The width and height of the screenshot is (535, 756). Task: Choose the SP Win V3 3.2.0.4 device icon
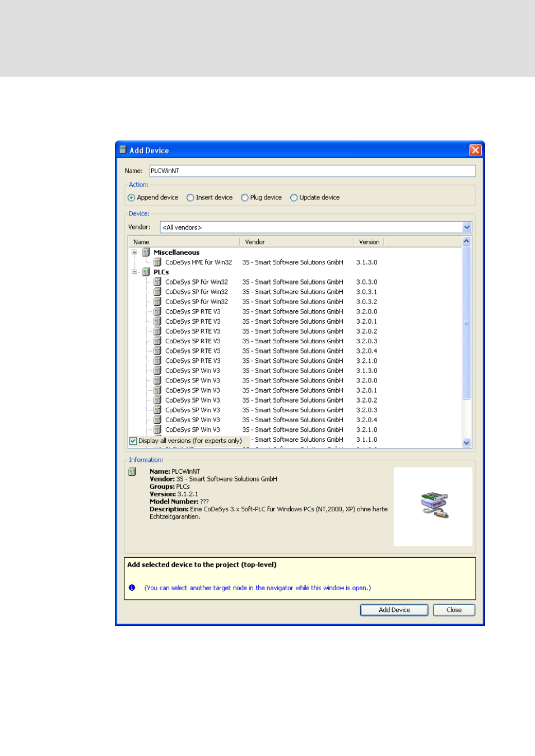157,420
